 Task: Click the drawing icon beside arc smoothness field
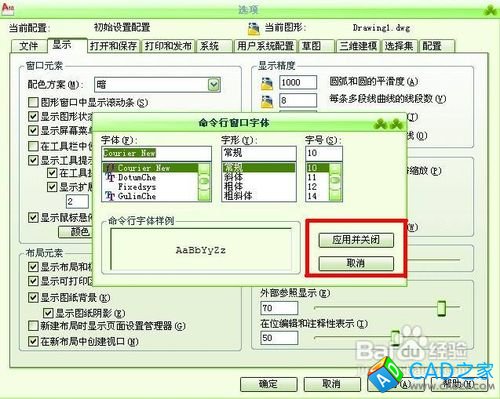coord(267,83)
